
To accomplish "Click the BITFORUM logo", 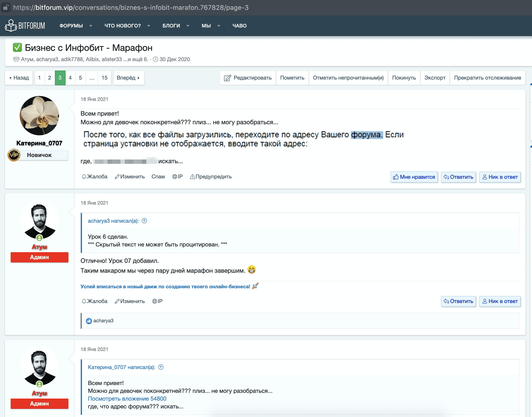I will tap(25, 26).
